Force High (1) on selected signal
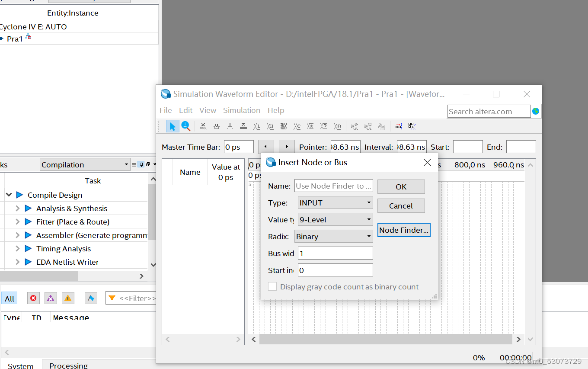This screenshot has height=369, width=588. 230,126
